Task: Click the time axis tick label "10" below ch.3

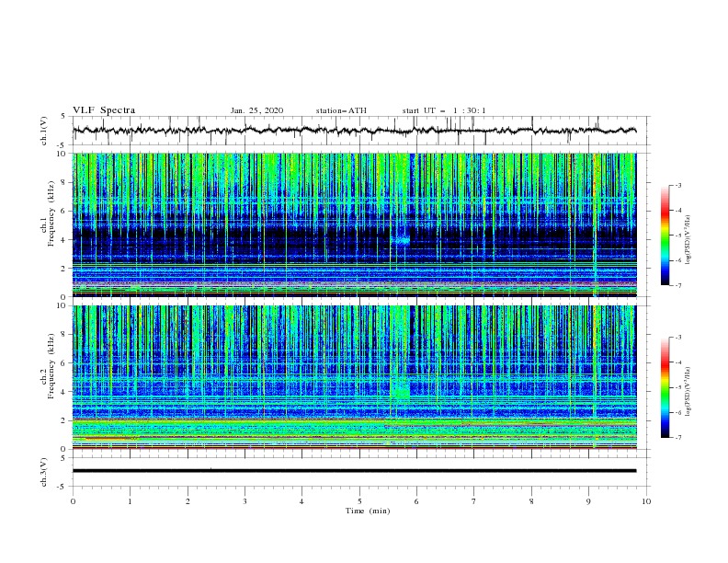Action: point(646,501)
